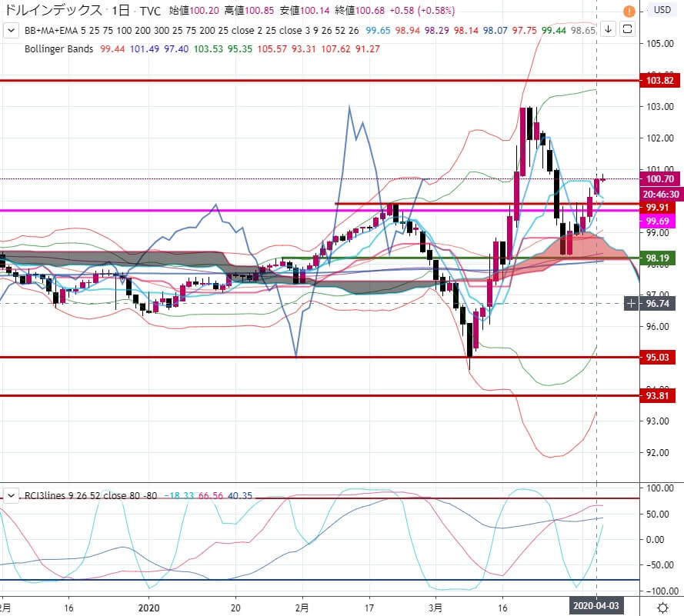Viewport: 684px width, 616px height.
Task: Click the +0.58 (+0.58%) change value
Action: pyautogui.click(x=422, y=11)
